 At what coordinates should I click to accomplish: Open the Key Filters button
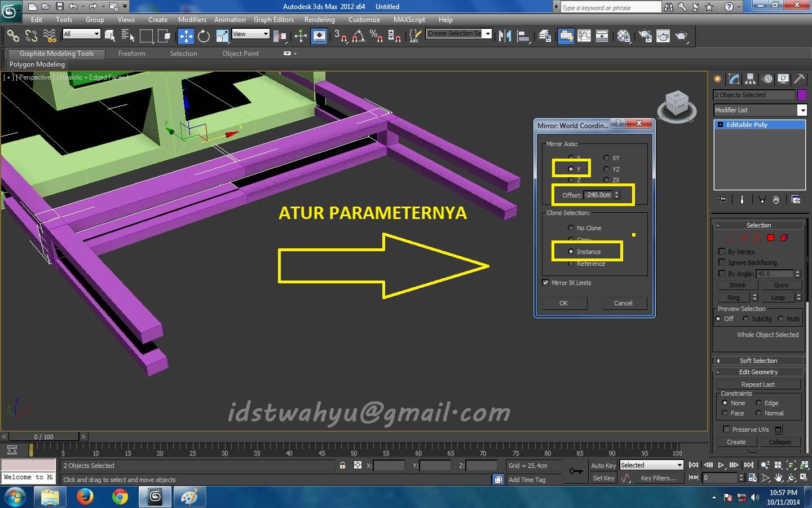coord(658,478)
